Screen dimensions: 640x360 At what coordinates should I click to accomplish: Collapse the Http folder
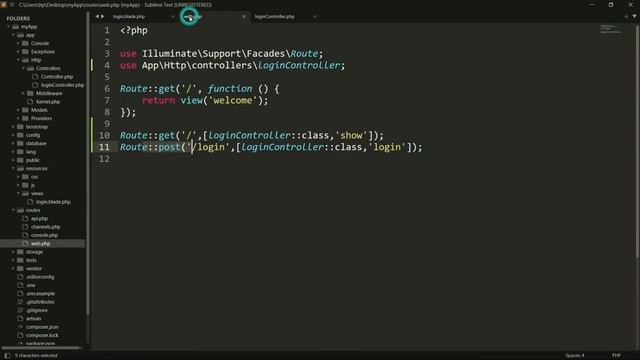point(18,60)
